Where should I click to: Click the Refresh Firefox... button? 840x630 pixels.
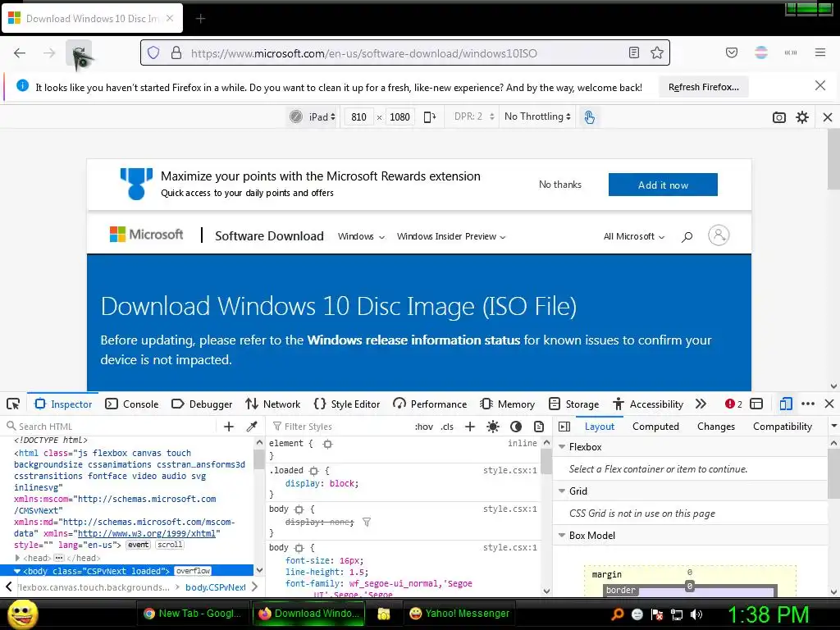point(703,87)
